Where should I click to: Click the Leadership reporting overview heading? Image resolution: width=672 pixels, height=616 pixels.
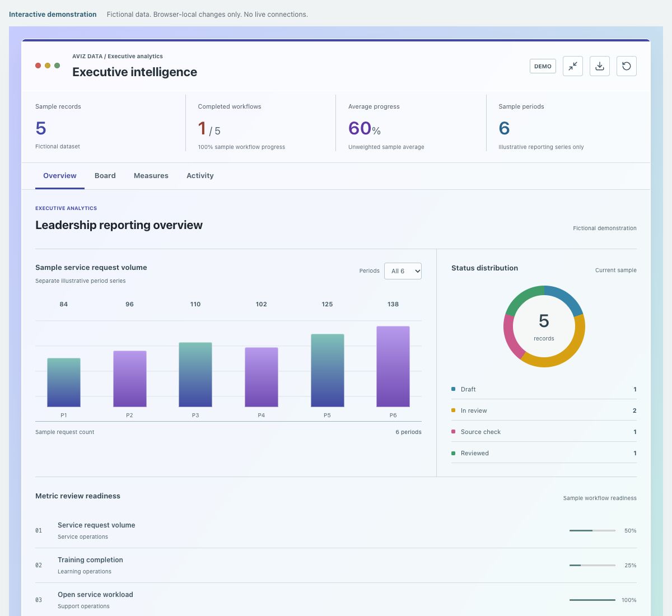pyautogui.click(x=119, y=225)
